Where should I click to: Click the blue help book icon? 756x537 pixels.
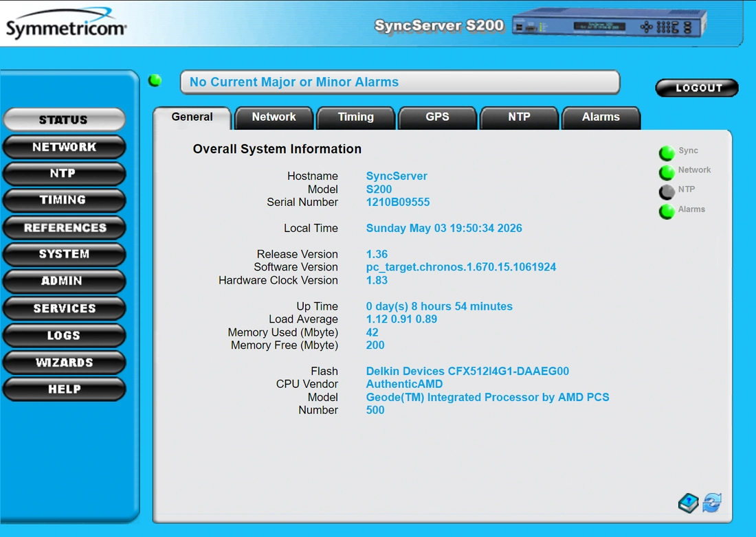(x=688, y=503)
